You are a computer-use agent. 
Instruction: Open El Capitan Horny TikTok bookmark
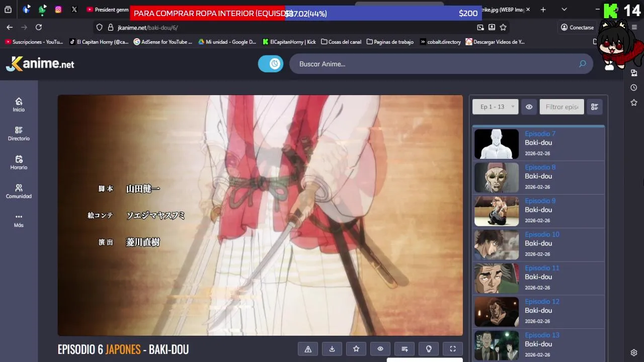[99, 42]
